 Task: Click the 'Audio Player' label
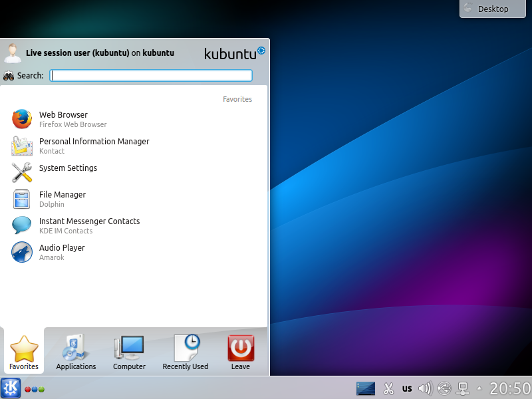click(x=62, y=247)
